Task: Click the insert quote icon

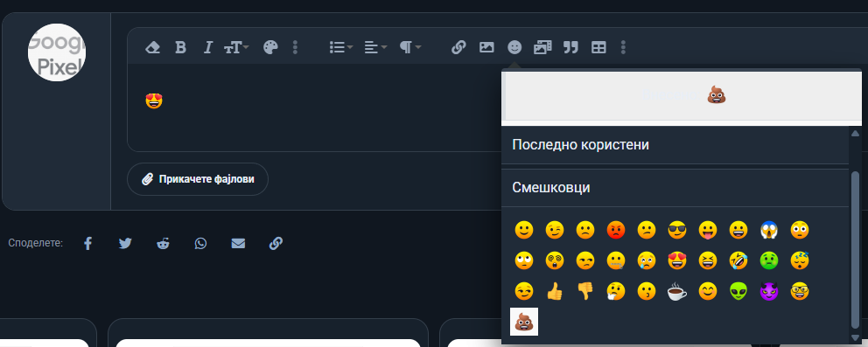Action: point(570,47)
